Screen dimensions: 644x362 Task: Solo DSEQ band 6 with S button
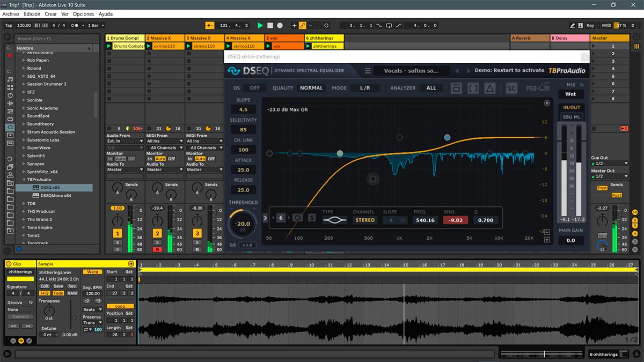coord(312,218)
